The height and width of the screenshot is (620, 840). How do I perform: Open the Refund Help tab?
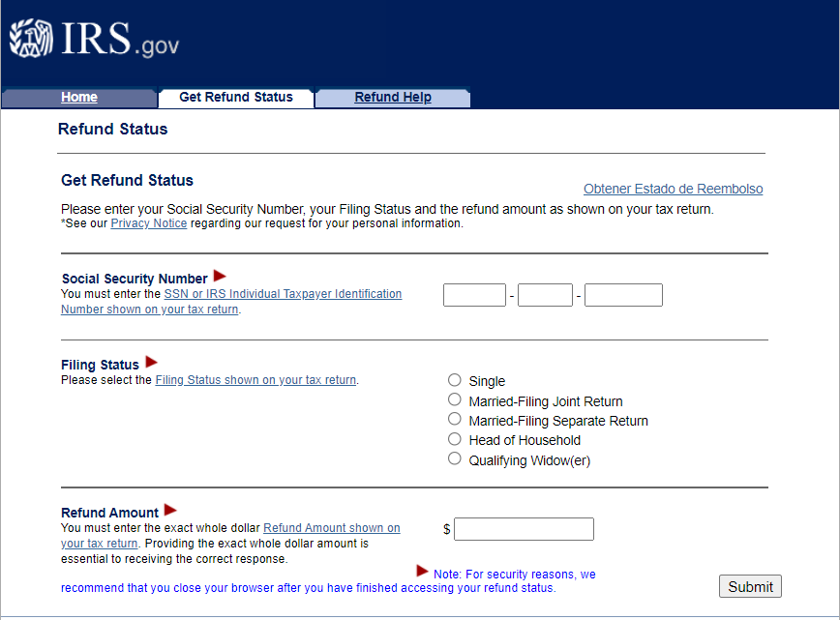(393, 98)
